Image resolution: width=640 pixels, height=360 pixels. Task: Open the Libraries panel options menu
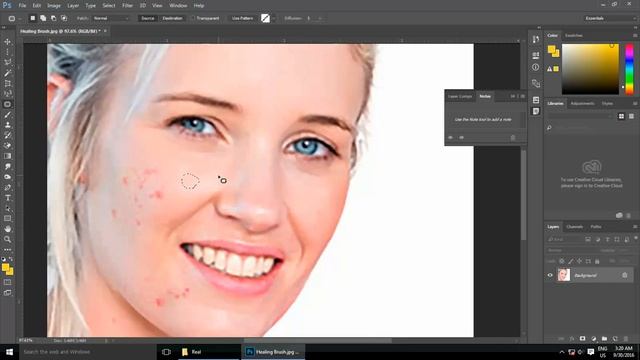(x=635, y=104)
